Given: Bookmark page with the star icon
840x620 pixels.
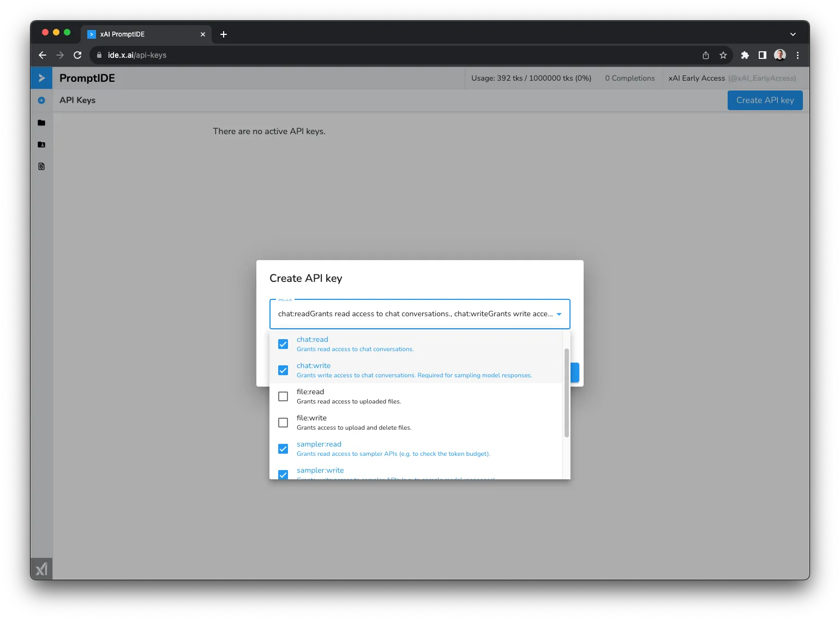Looking at the screenshot, I should 723,55.
